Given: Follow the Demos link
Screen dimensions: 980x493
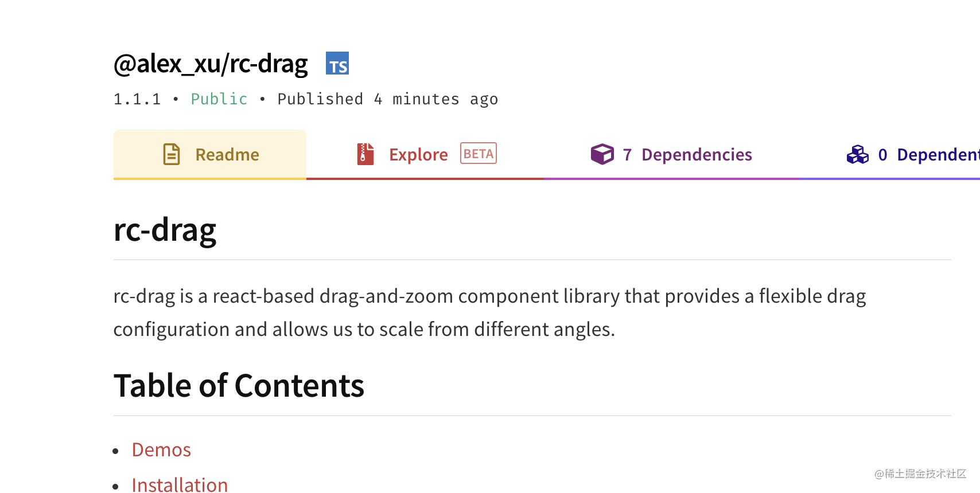Looking at the screenshot, I should click(161, 450).
